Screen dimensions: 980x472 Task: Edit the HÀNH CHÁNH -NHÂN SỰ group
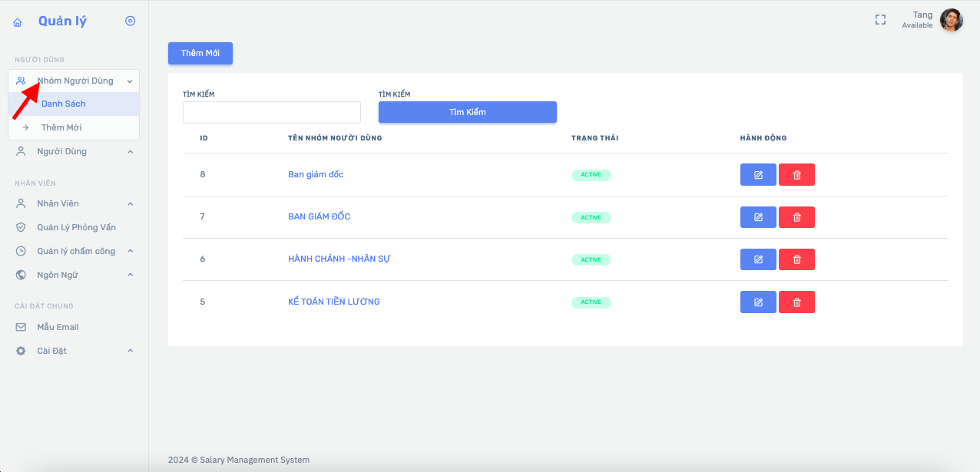coord(758,259)
